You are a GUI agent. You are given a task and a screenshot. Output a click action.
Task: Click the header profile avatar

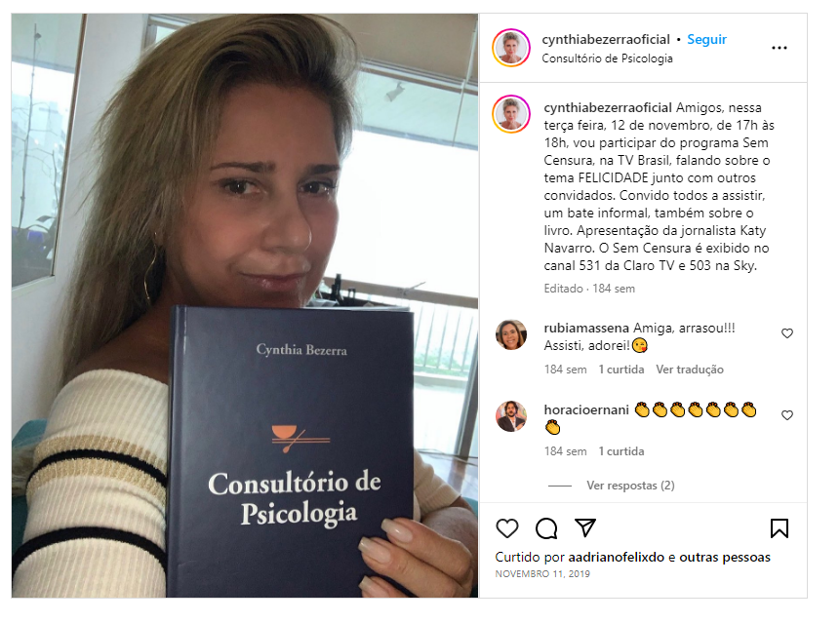coord(511,48)
